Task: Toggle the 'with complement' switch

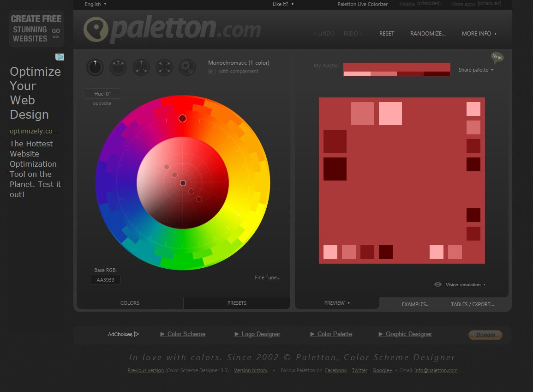Action: click(x=212, y=72)
